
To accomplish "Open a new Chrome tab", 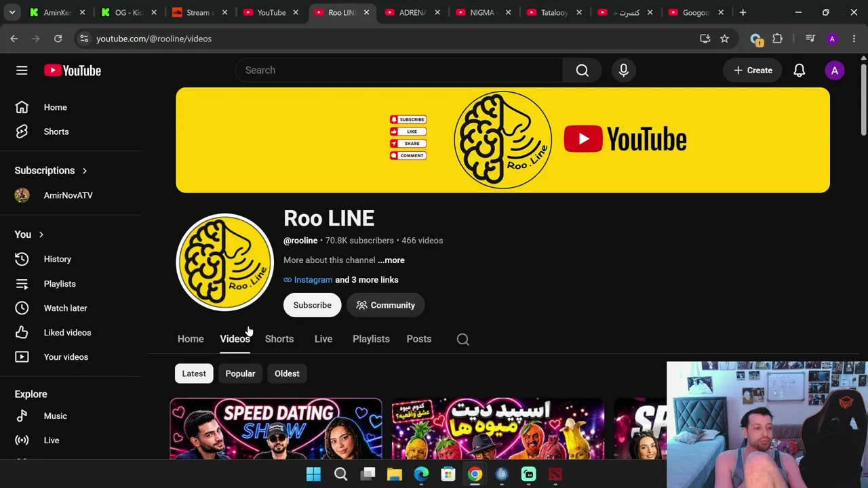I will pyautogui.click(x=743, y=12).
